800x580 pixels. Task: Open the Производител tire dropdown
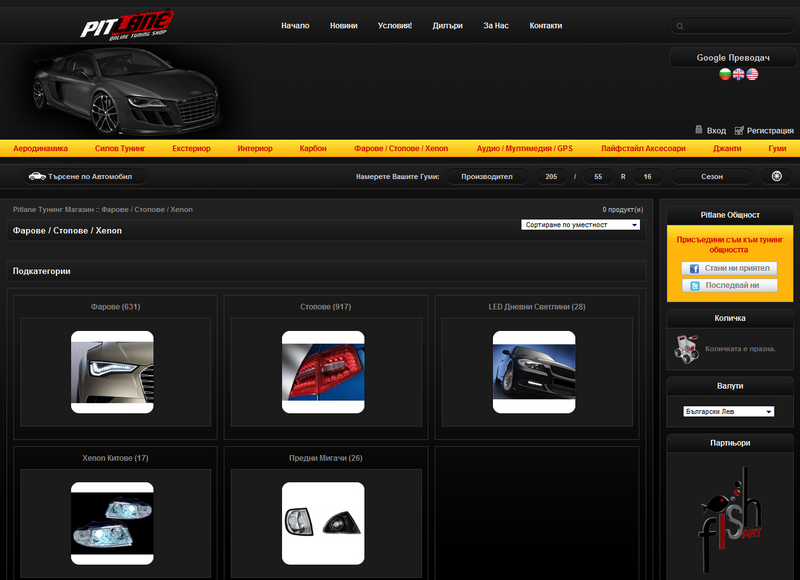(x=487, y=176)
